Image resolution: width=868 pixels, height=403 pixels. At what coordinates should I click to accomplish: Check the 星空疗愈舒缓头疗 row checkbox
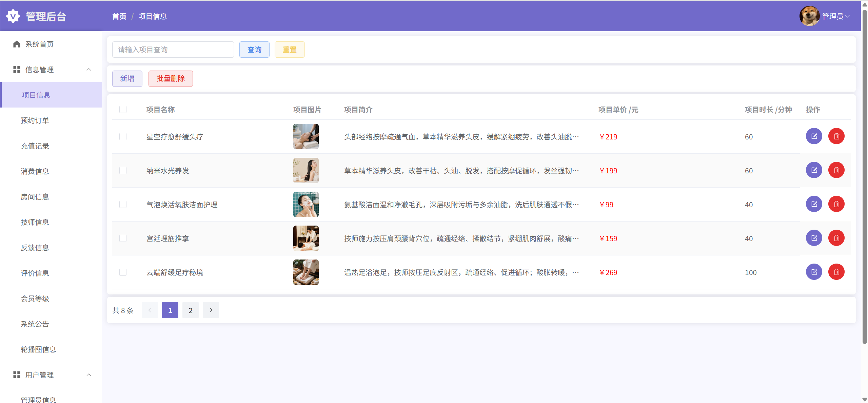123,136
